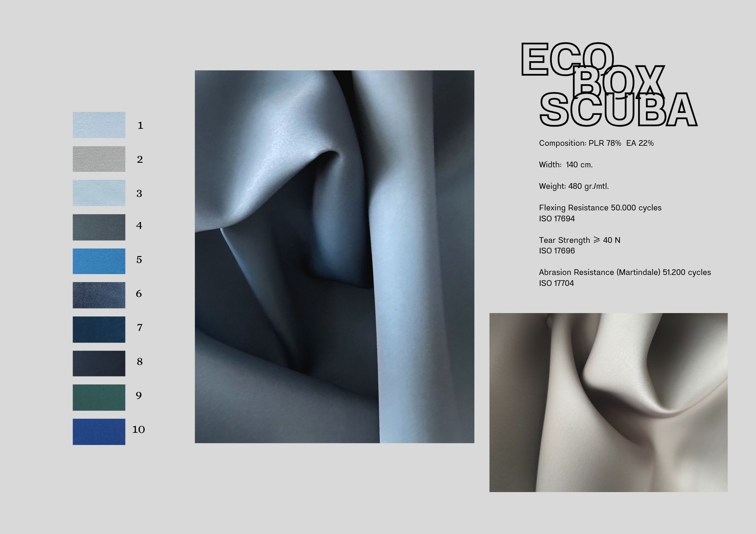Image resolution: width=756 pixels, height=534 pixels.
Task: Click the large blue fabric photo
Action: [x=335, y=257]
